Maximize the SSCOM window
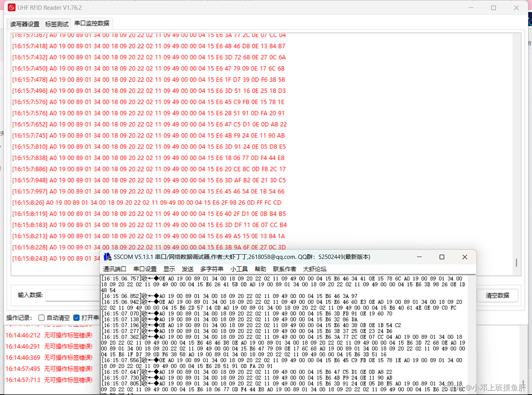 point(442,257)
